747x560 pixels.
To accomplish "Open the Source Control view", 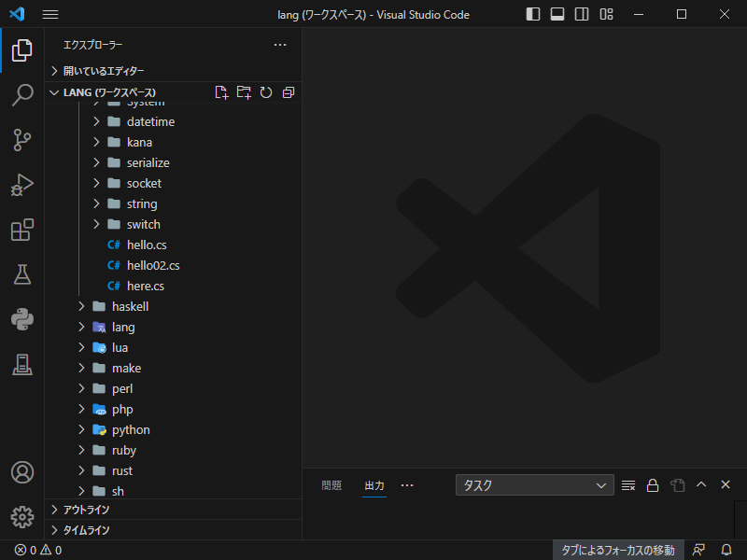I will [x=21, y=140].
